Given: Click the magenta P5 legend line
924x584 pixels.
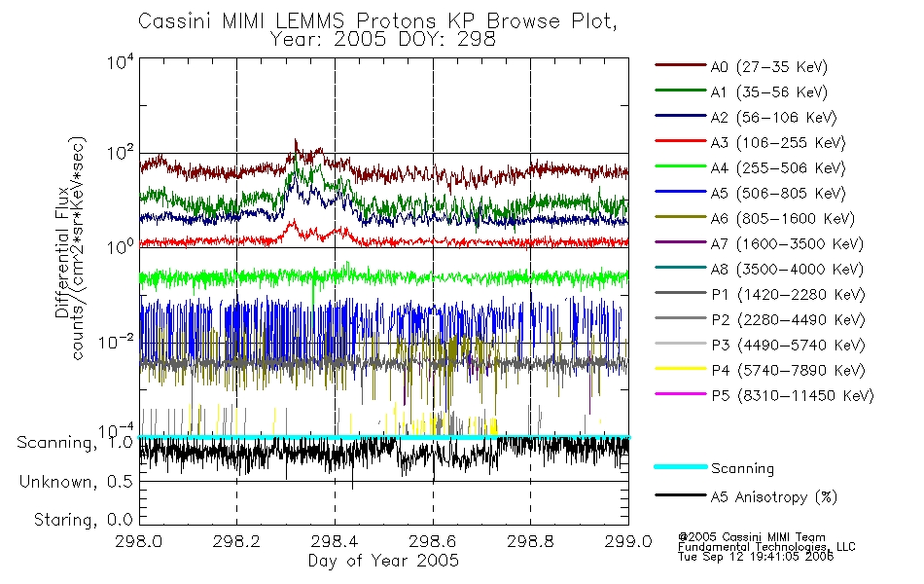Looking at the screenshot, I should tap(681, 393).
